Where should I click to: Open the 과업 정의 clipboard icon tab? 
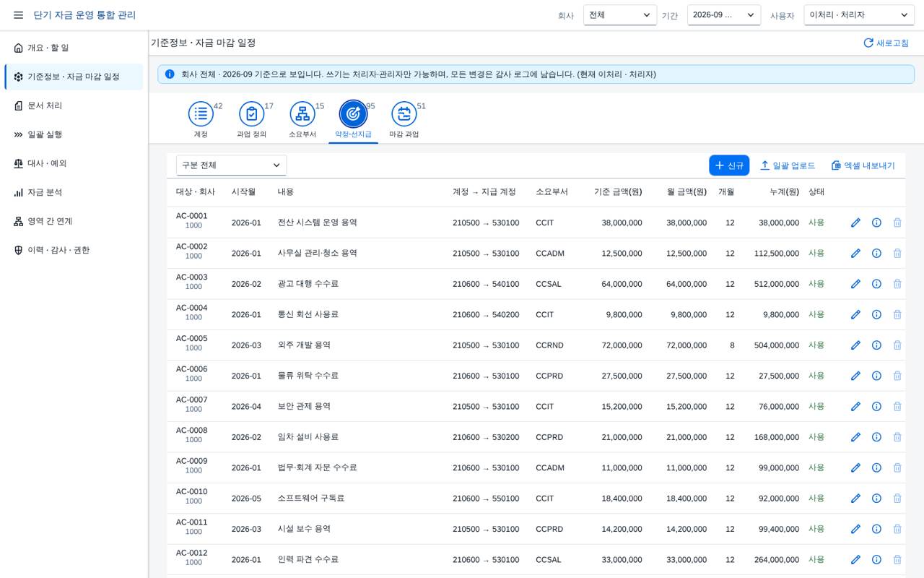(252, 114)
